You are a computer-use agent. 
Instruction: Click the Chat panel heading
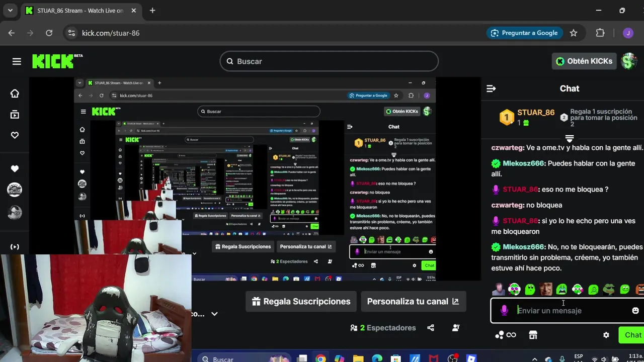[x=570, y=88]
